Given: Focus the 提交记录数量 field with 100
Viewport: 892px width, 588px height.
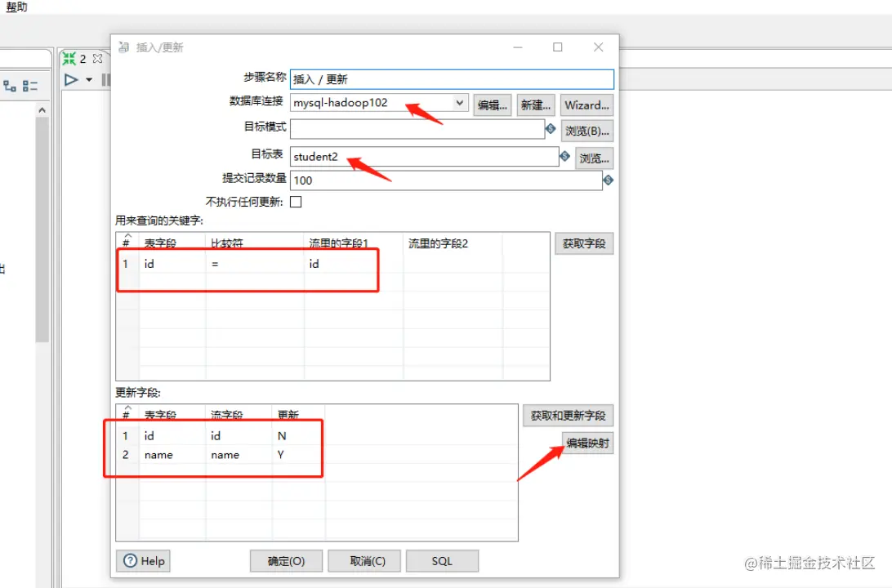Looking at the screenshot, I should 446,180.
